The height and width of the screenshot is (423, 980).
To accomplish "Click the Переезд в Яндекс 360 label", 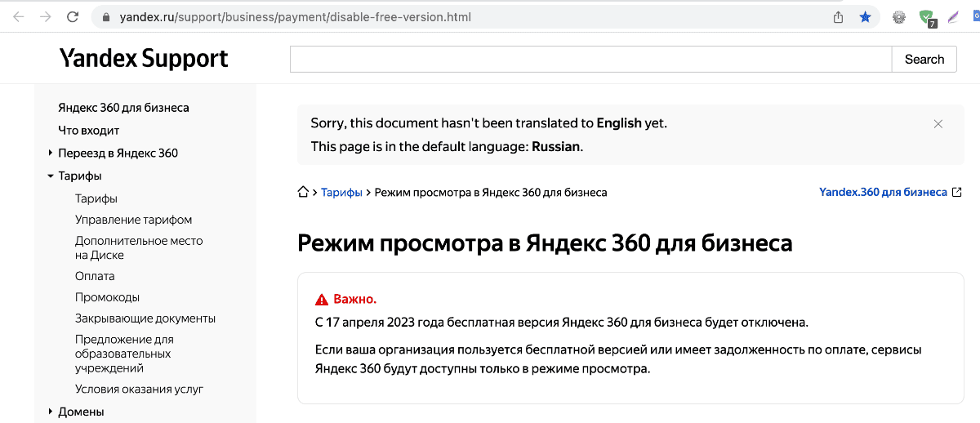I will [x=118, y=153].
